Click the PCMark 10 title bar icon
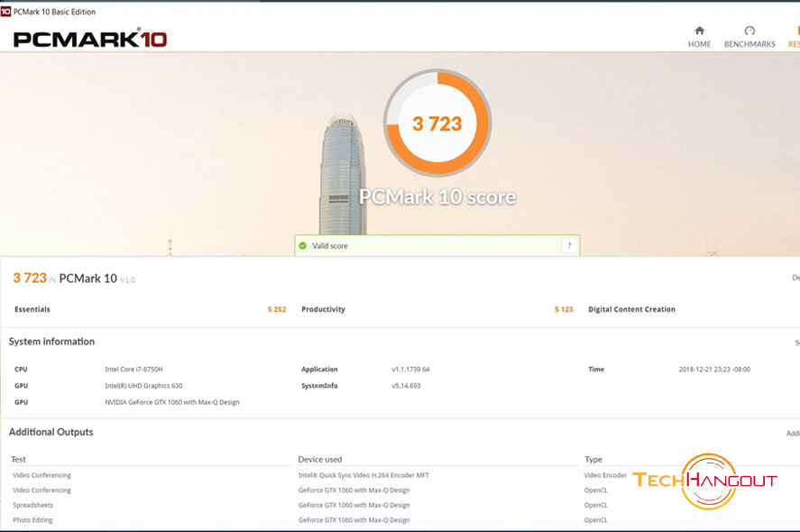 [5, 11]
